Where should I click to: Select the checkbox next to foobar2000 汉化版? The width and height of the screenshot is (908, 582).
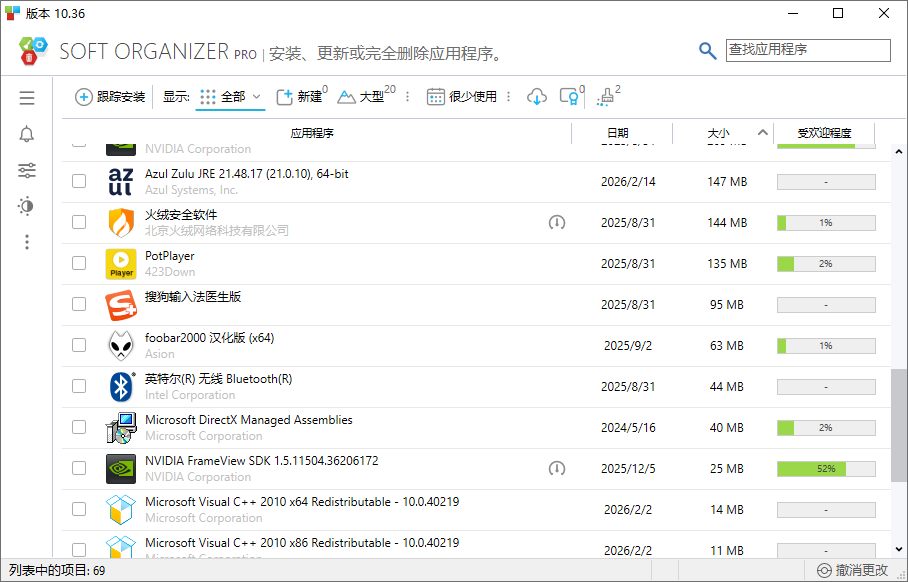pyautogui.click(x=79, y=345)
